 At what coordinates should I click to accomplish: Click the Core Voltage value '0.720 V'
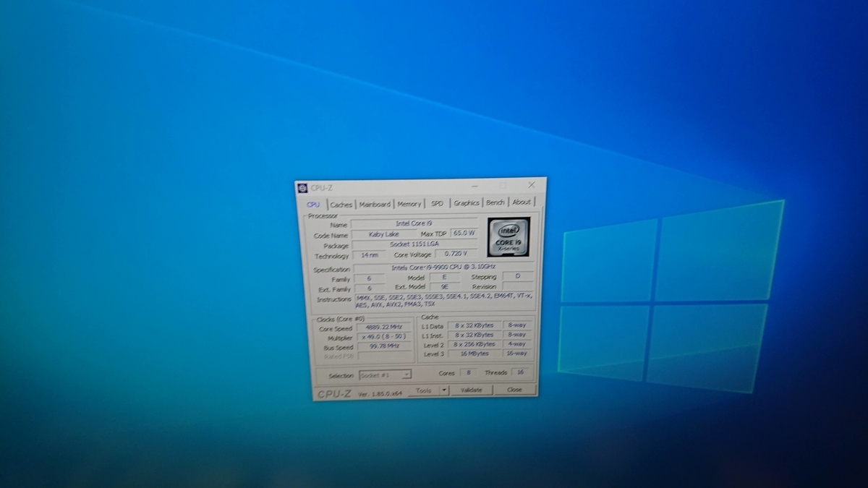pos(455,254)
